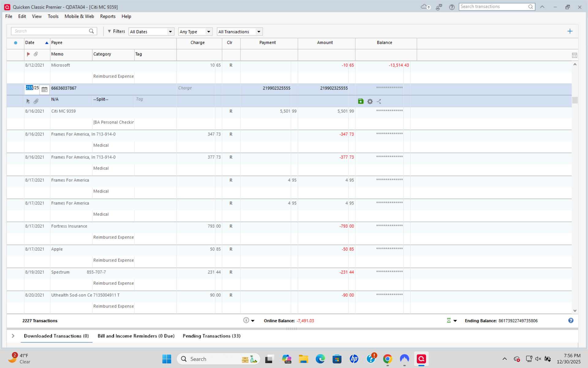Open transaction gear options icon
The height and width of the screenshot is (368, 588).
coord(370,102)
